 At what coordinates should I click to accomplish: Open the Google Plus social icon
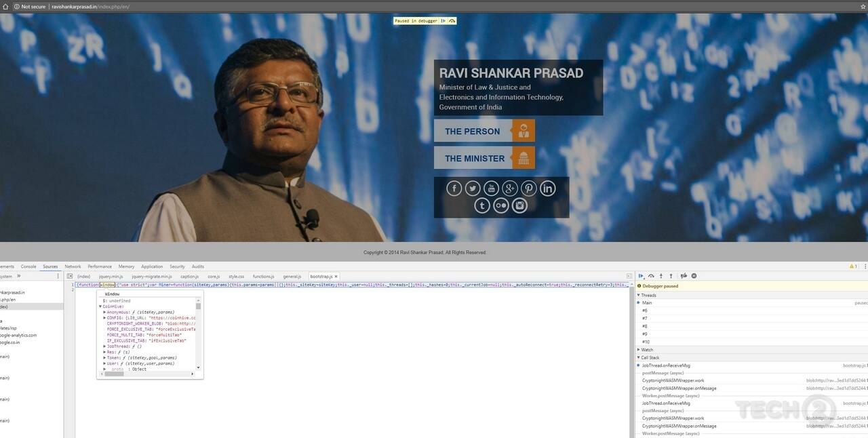pos(510,188)
